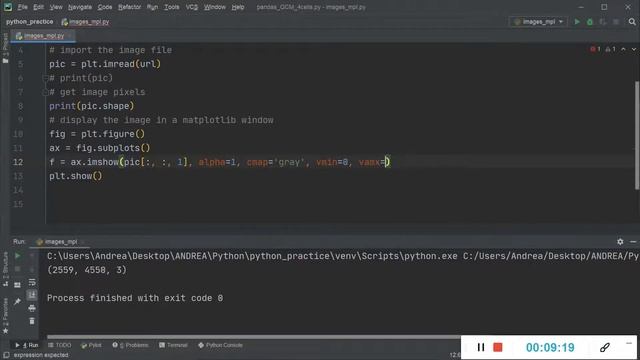The image size is (640, 360).
Task: Open the Pylint tool window
Action: 91,345
